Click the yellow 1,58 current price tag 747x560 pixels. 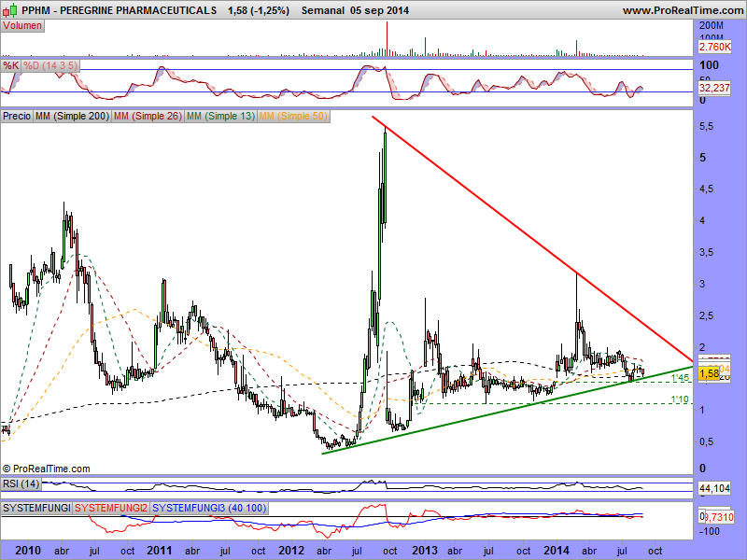pos(710,373)
